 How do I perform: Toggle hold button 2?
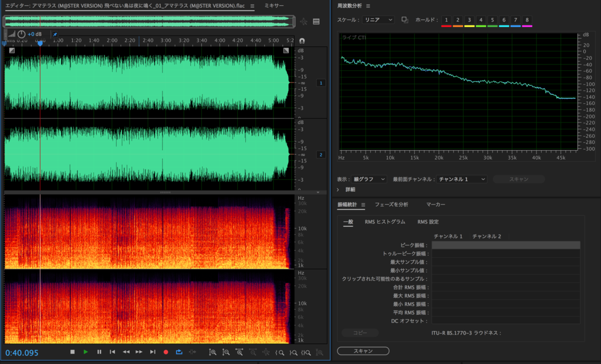click(x=458, y=20)
